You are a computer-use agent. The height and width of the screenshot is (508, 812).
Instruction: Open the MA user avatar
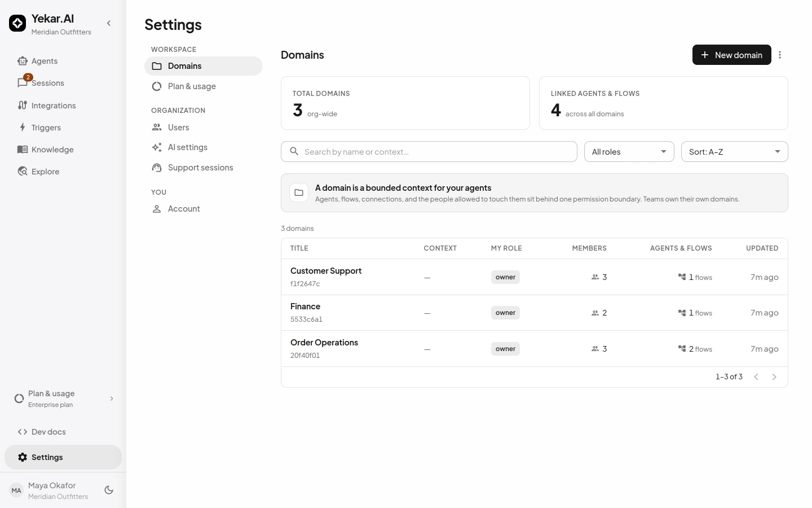point(16,491)
